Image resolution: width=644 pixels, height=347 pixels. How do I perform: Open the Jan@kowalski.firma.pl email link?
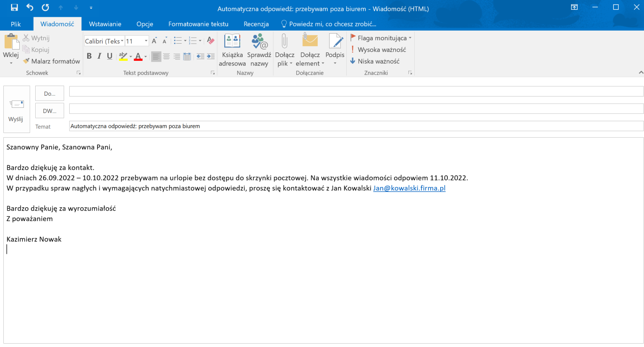409,188
